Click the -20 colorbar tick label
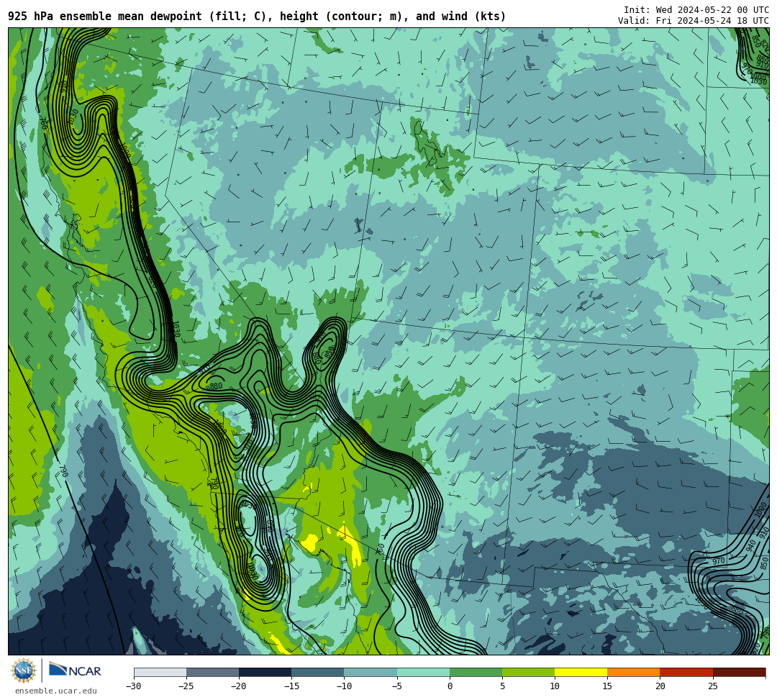The image size is (777, 700). pyautogui.click(x=239, y=686)
